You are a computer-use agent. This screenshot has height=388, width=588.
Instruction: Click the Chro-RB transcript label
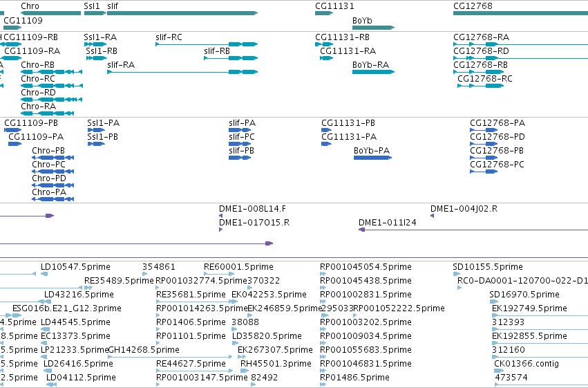37,65
